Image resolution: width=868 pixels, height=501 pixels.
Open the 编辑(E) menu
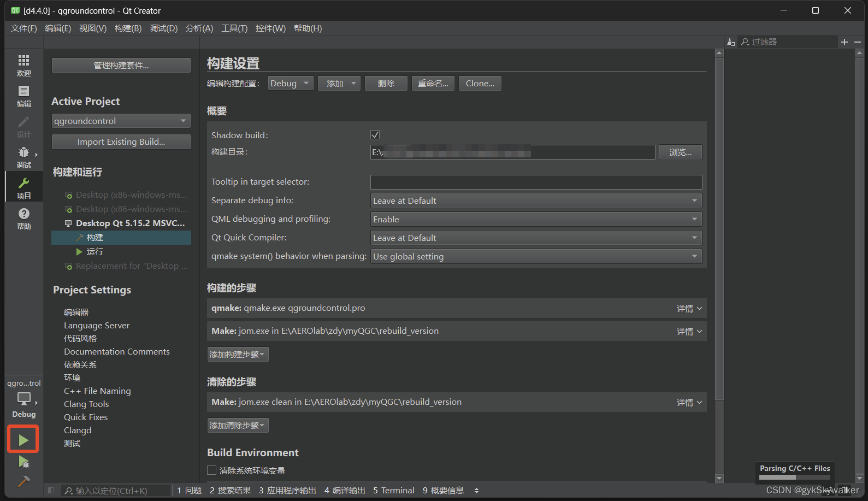[x=58, y=28]
